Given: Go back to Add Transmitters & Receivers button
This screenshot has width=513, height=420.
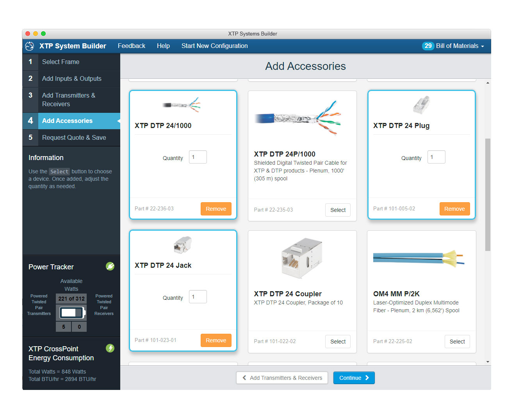Looking at the screenshot, I should (x=282, y=378).
